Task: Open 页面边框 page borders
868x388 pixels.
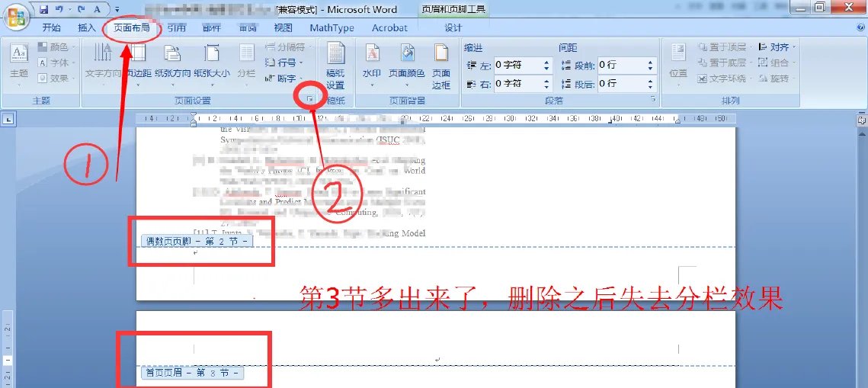Action: [441, 66]
